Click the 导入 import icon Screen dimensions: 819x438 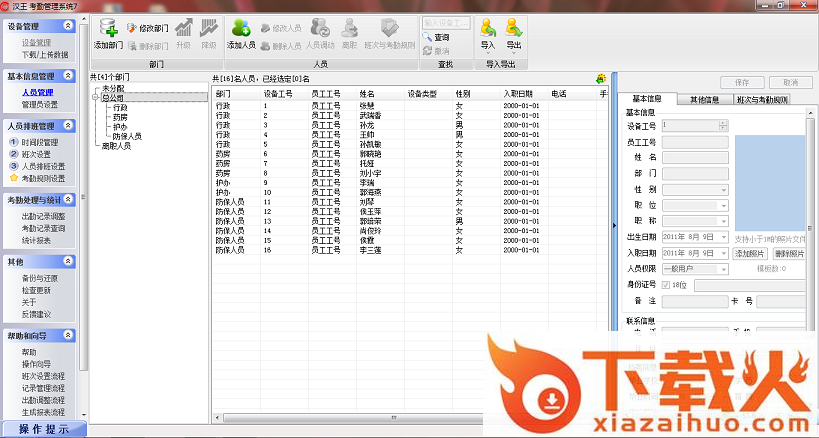point(488,28)
